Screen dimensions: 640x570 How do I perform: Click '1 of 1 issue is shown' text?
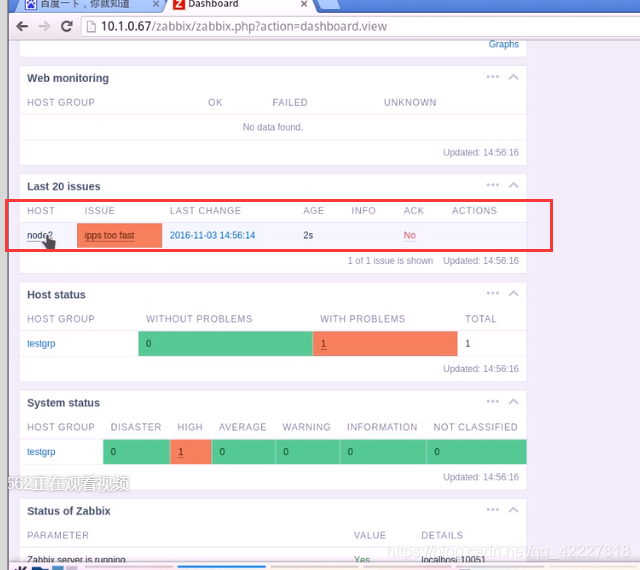[x=390, y=261]
